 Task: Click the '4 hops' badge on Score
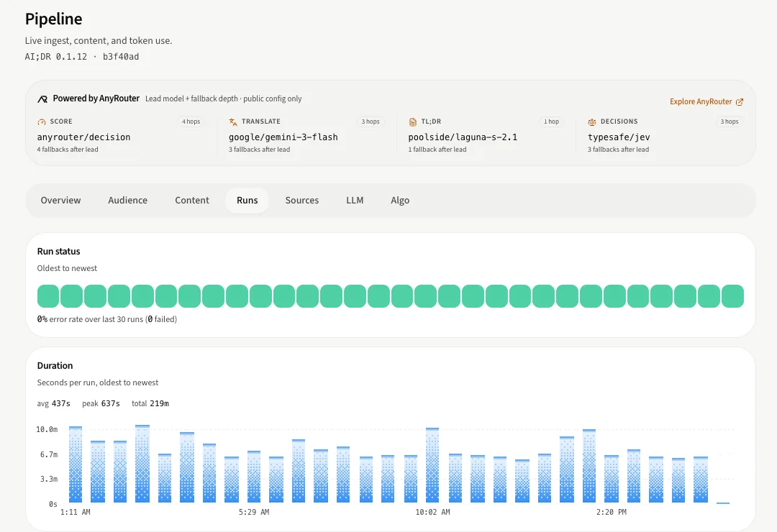[x=191, y=121]
